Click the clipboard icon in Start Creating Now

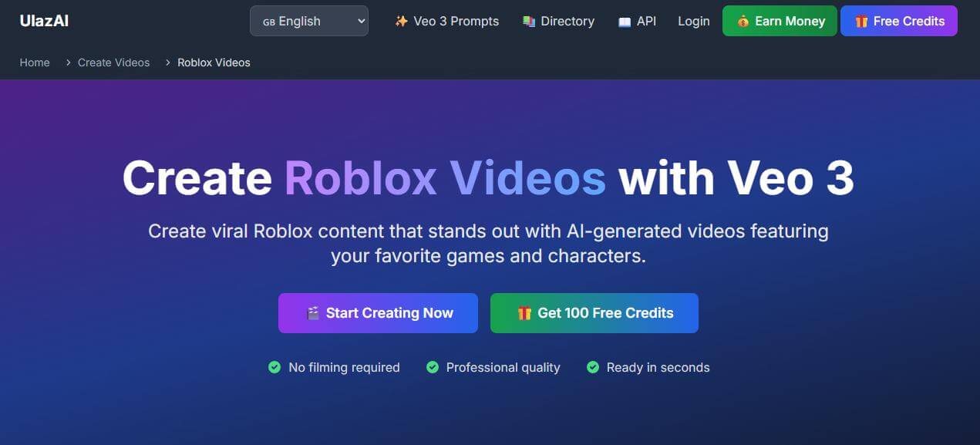point(313,312)
